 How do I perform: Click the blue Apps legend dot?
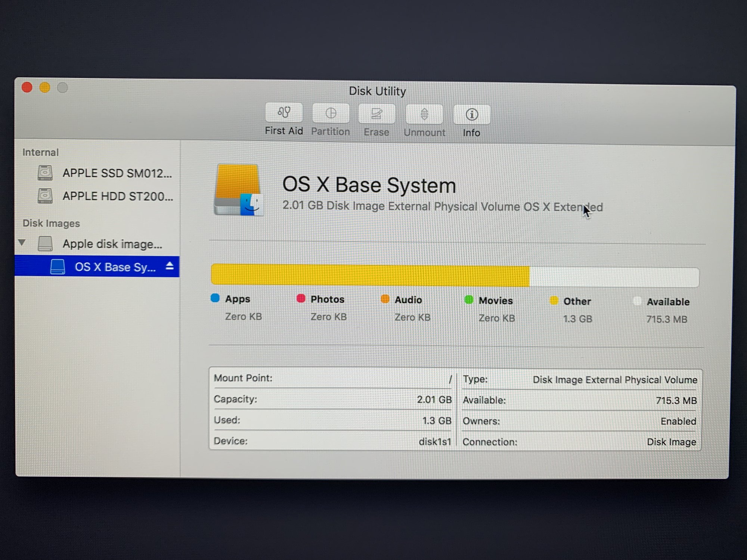215,298
